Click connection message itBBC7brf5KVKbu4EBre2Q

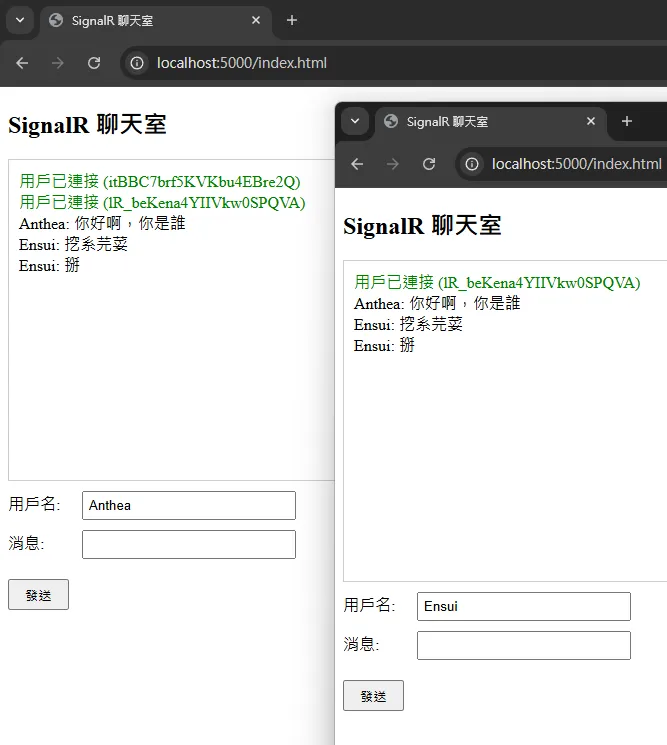tap(160, 181)
